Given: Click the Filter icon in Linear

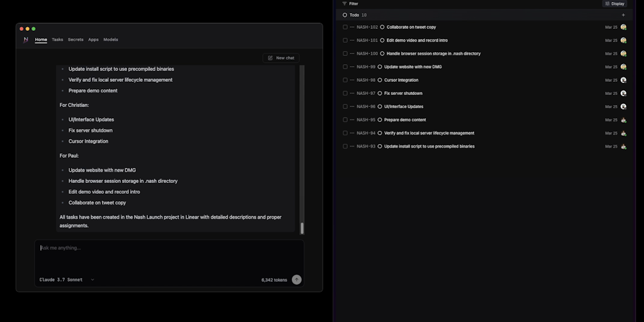Looking at the screenshot, I should point(345,4).
